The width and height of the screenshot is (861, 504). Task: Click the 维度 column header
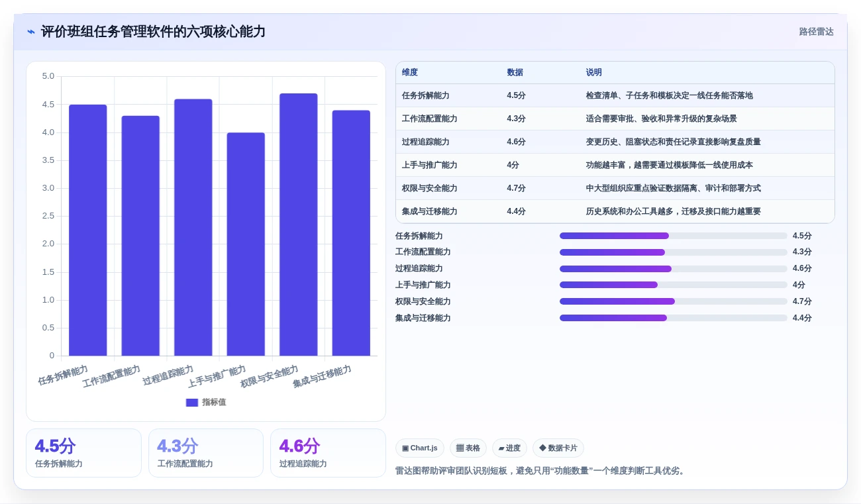[410, 73]
